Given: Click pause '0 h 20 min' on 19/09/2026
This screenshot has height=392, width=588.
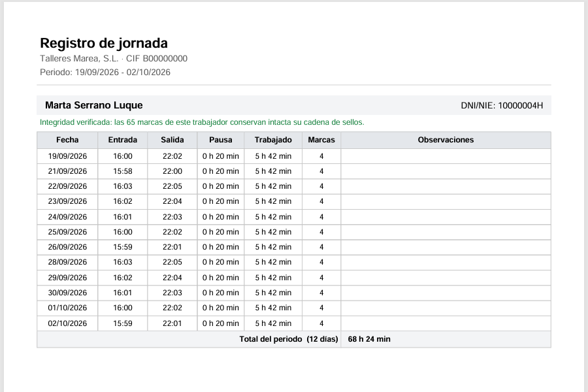Looking at the screenshot, I should point(221,156).
